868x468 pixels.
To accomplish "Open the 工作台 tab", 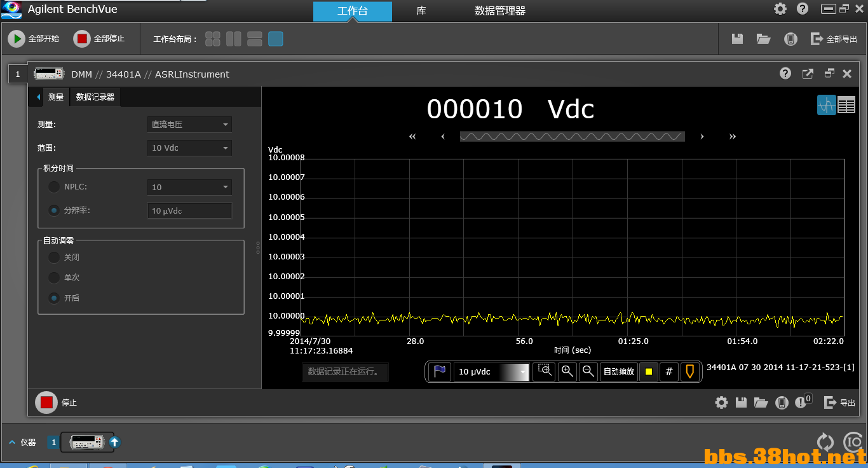I will (353, 11).
